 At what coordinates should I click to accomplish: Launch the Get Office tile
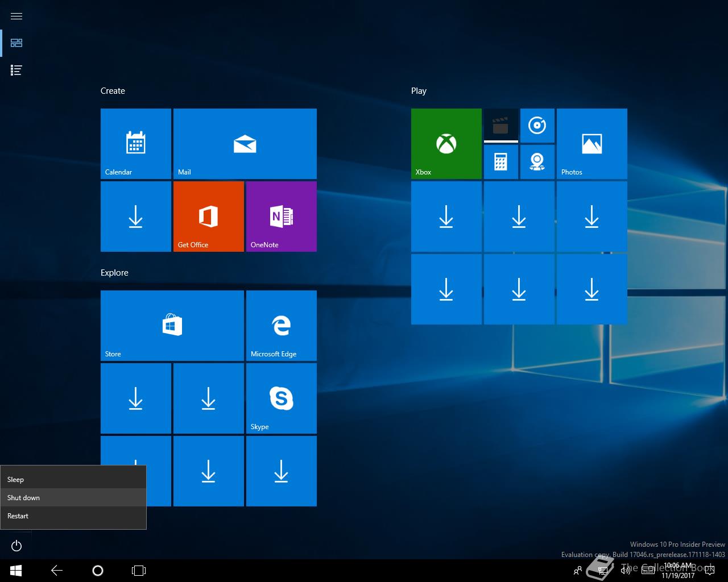click(x=209, y=217)
